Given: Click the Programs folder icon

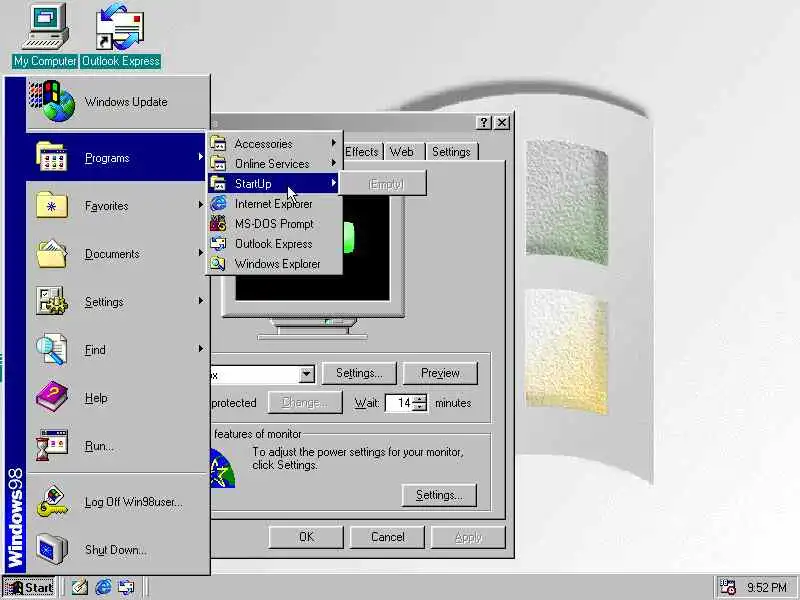Looking at the screenshot, I should [x=51, y=157].
